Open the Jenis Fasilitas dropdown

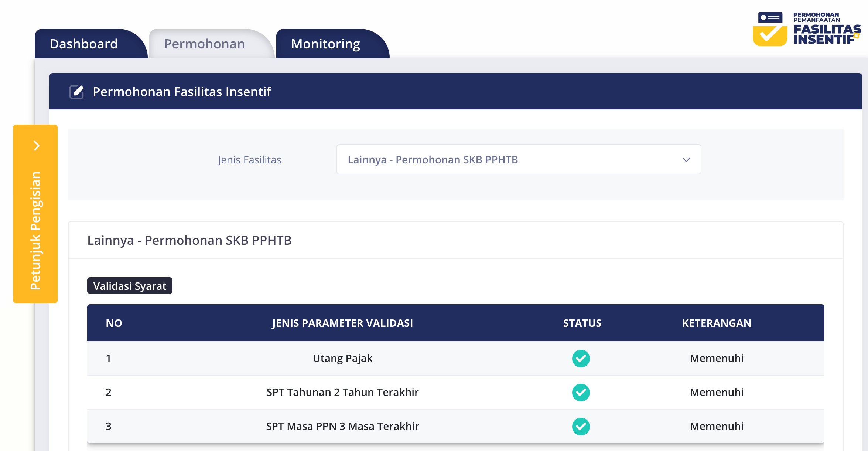click(x=519, y=160)
